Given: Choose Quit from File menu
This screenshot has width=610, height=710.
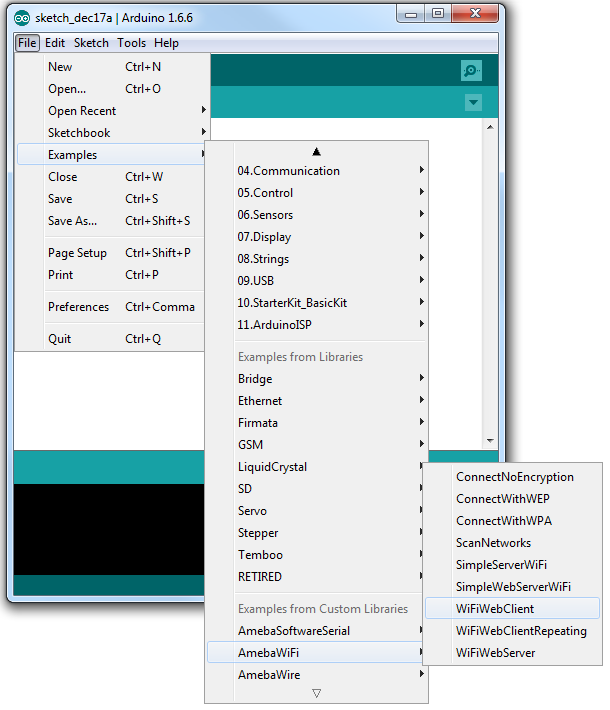Looking at the screenshot, I should 111,339.
